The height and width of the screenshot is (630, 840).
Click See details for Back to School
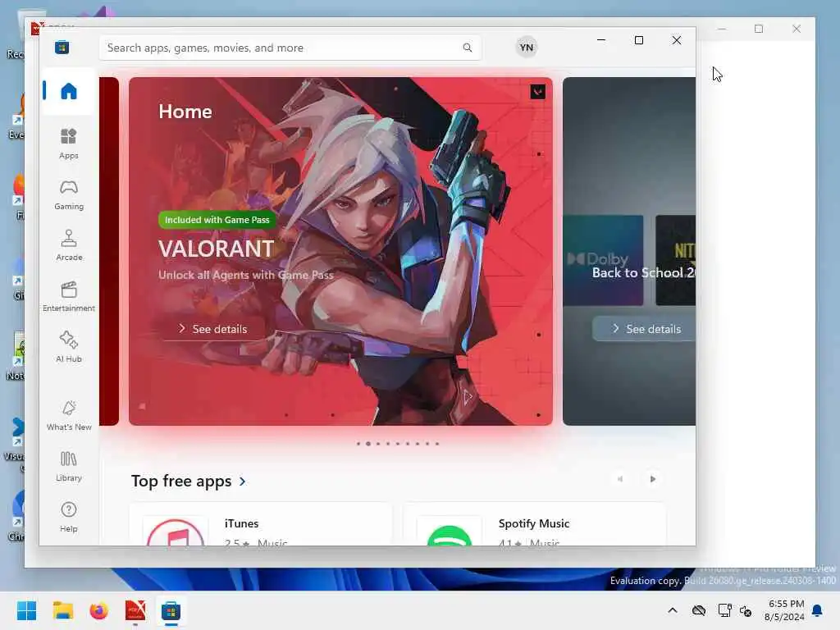[646, 329]
